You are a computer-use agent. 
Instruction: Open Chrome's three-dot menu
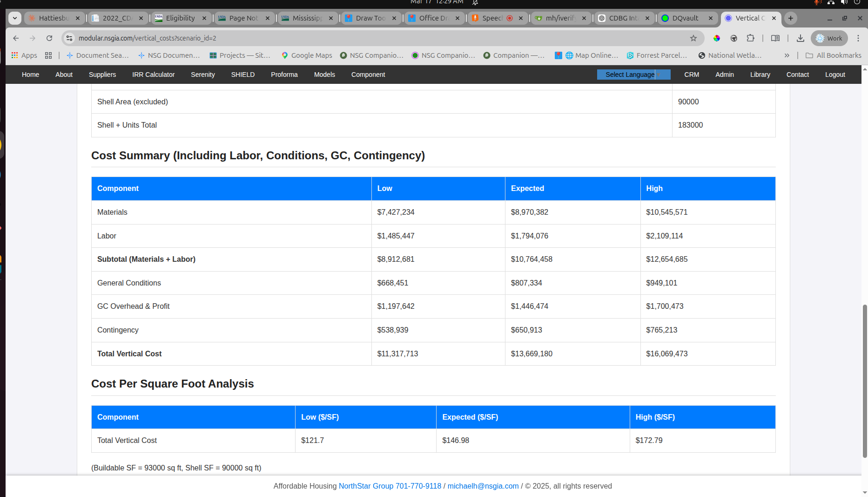point(859,38)
